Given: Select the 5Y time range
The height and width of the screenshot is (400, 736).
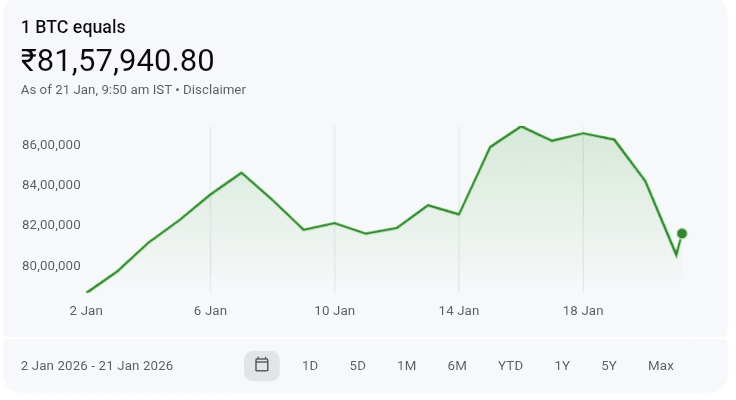Looking at the screenshot, I should tap(609, 365).
